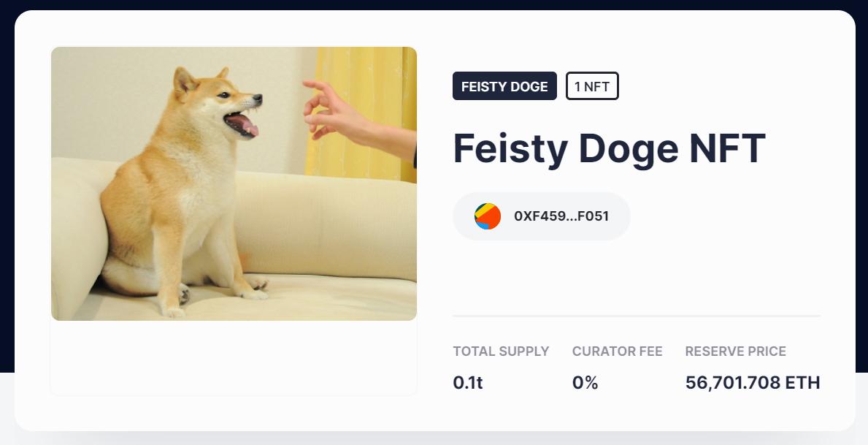
Task: Click the FEISTY DOGE collection badge
Action: click(x=504, y=86)
